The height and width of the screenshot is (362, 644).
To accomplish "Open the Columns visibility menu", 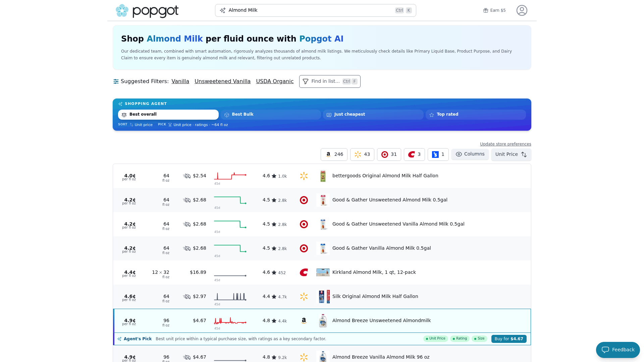I will [x=470, y=154].
